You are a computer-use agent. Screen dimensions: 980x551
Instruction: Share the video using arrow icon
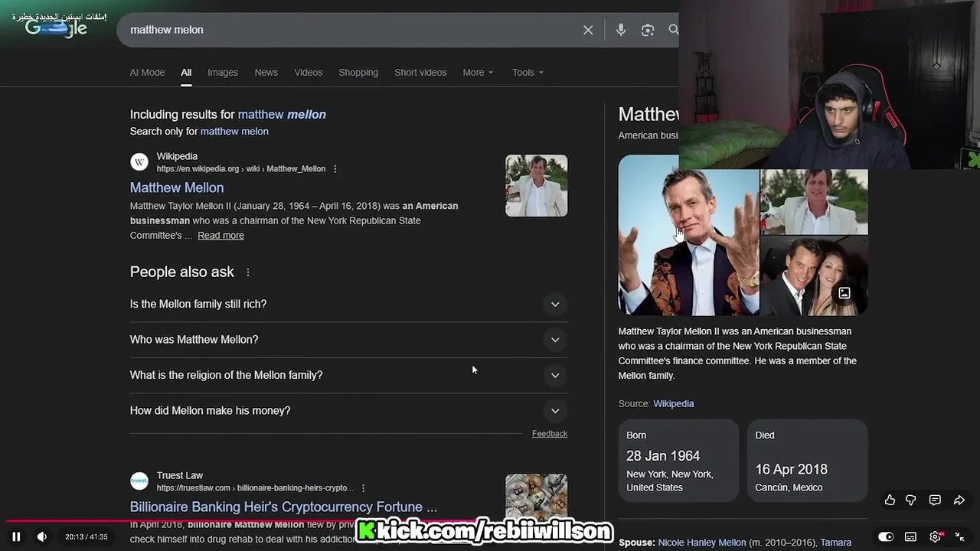[959, 500]
